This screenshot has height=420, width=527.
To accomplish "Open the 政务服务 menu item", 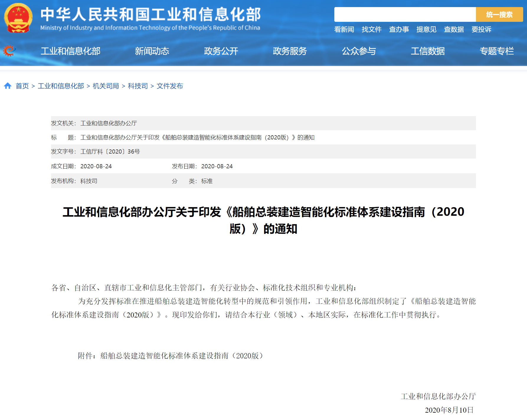I will [x=290, y=51].
